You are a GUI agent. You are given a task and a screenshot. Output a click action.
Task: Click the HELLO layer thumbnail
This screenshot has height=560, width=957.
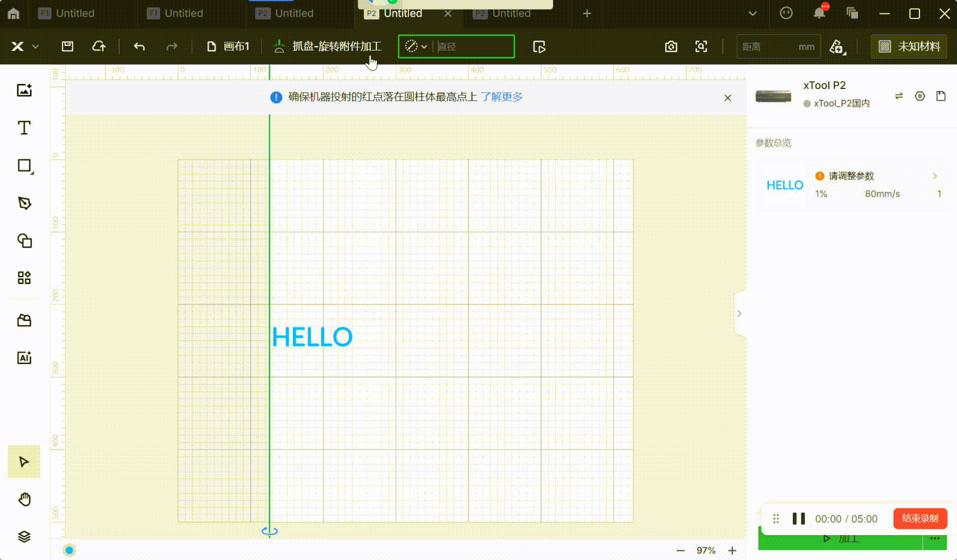click(785, 185)
